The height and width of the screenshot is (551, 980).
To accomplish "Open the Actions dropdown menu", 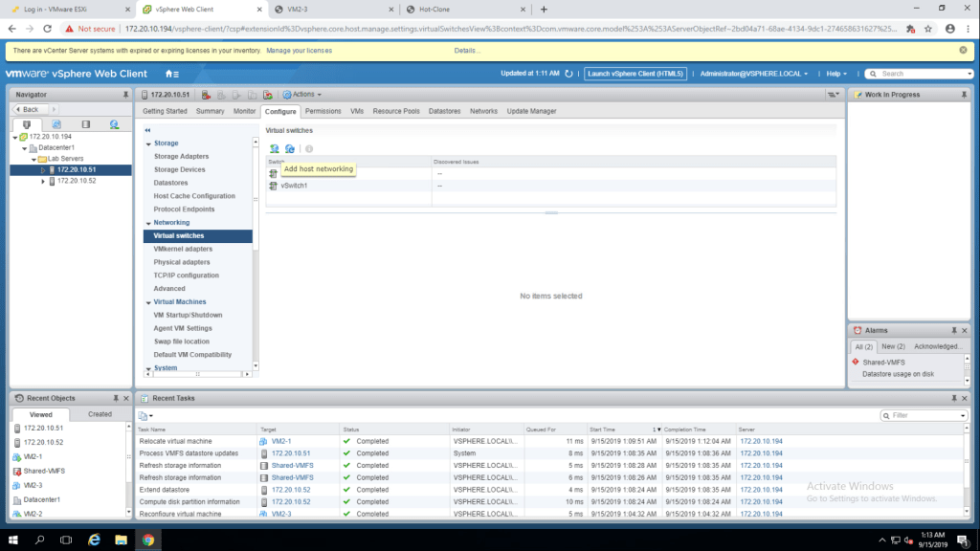I will (306, 95).
